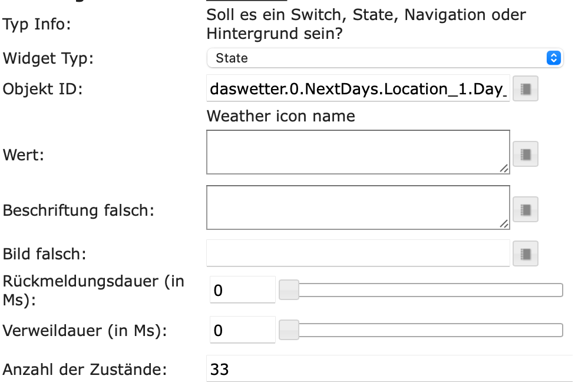Screen dimensions: 588x382
Task: Click the Anzahl der Zustände field
Action: (x=389, y=370)
